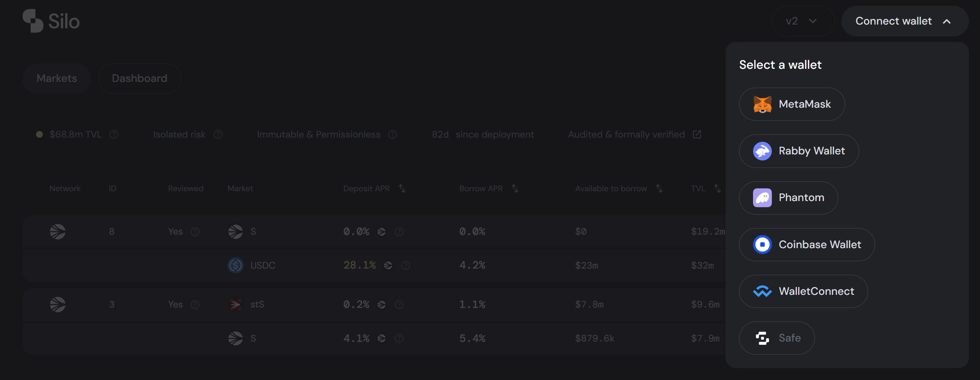
Task: Collapse the Connect wallet chevron
Action: [948, 21]
